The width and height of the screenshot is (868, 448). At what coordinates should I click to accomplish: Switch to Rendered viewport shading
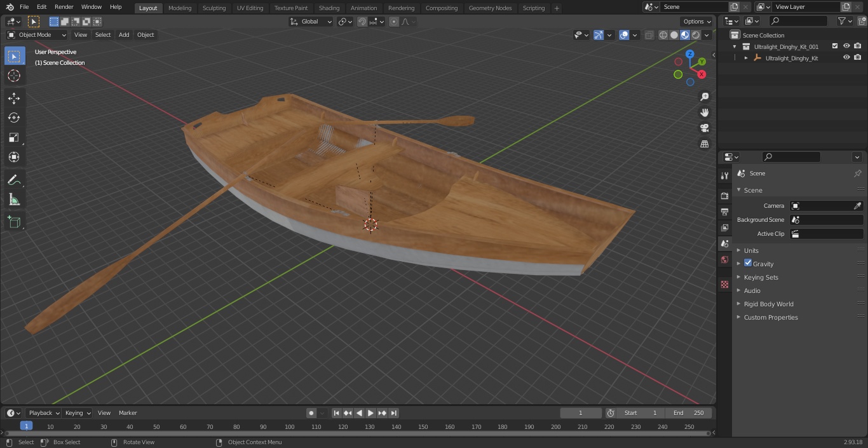696,35
